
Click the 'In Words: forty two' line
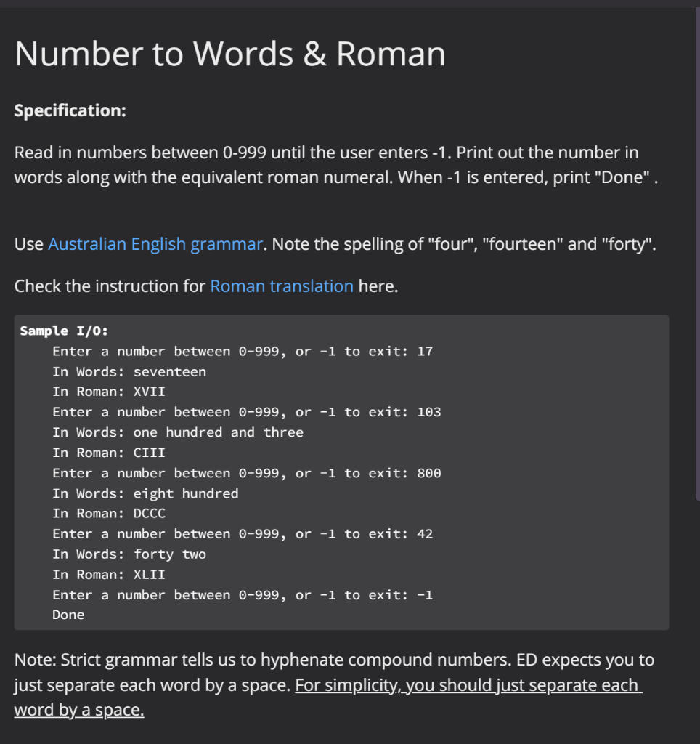point(129,554)
